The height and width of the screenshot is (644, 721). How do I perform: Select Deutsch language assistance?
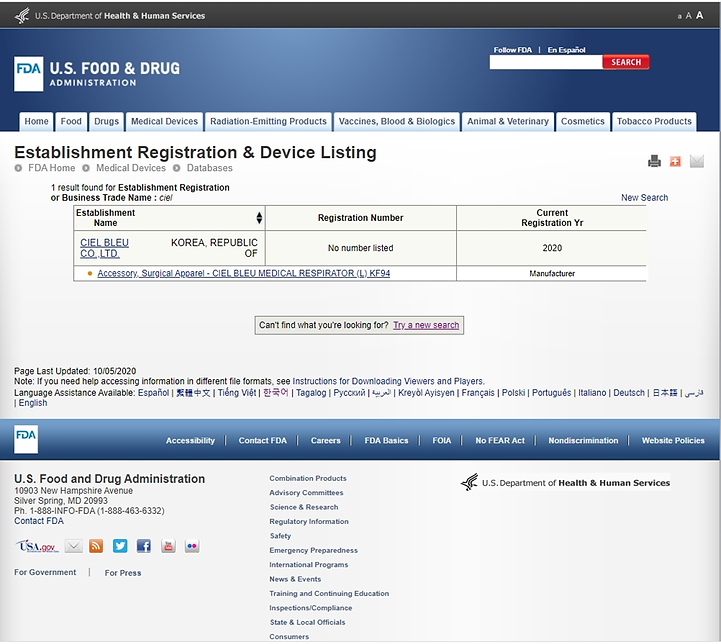(x=629, y=393)
